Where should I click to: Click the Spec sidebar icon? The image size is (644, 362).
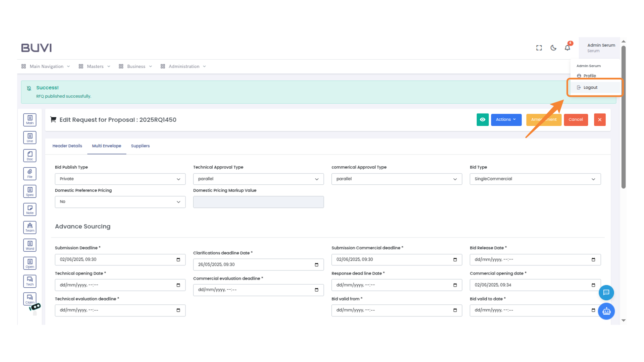[x=30, y=191]
